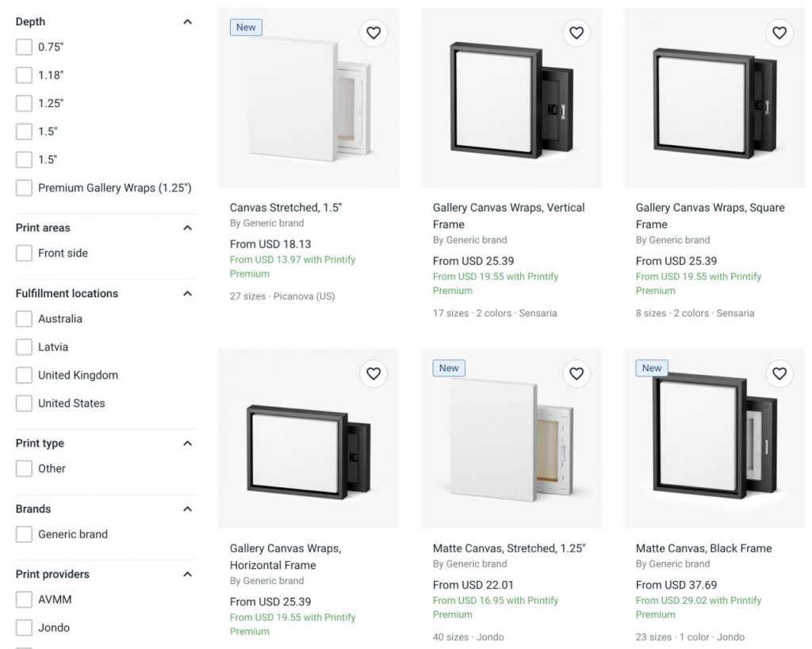The height and width of the screenshot is (649, 812).
Task: Click the New badge on Matte Canvas Black Frame
Action: (652, 368)
